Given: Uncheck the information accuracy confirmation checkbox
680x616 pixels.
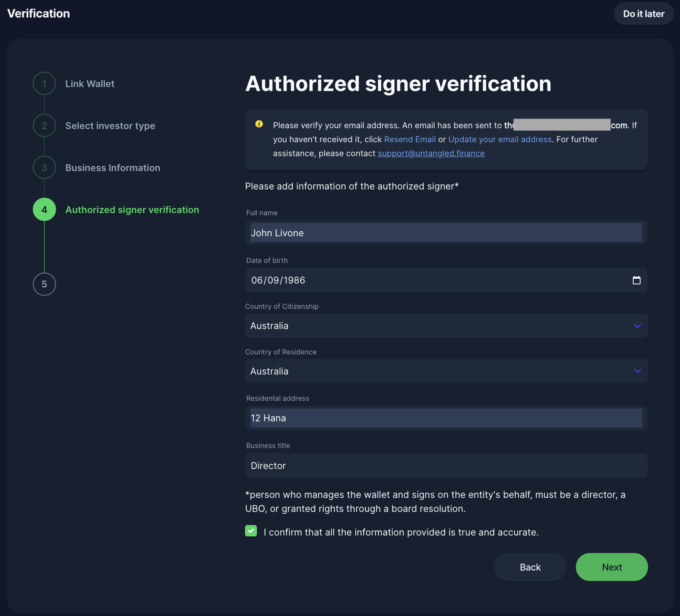Looking at the screenshot, I should pos(251,531).
